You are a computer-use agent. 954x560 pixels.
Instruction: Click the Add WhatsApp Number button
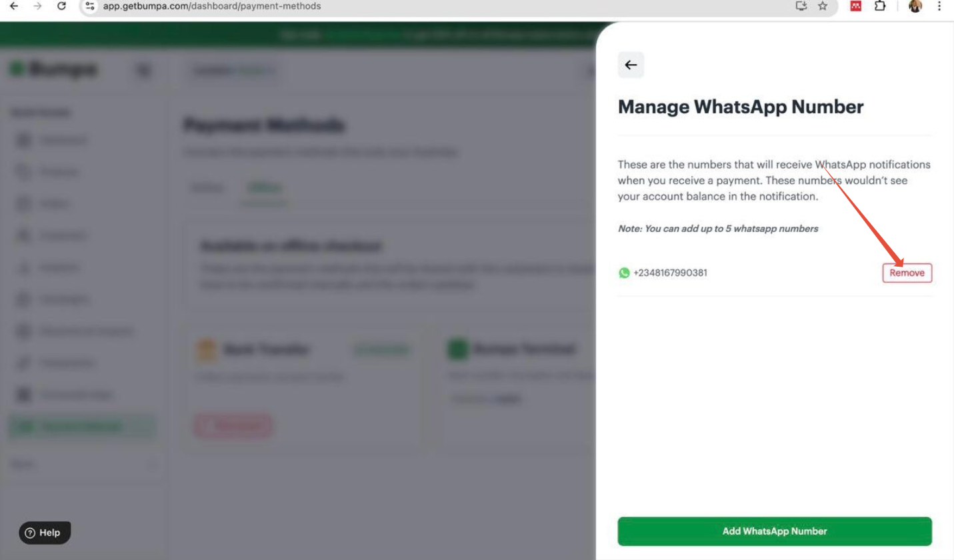775,531
